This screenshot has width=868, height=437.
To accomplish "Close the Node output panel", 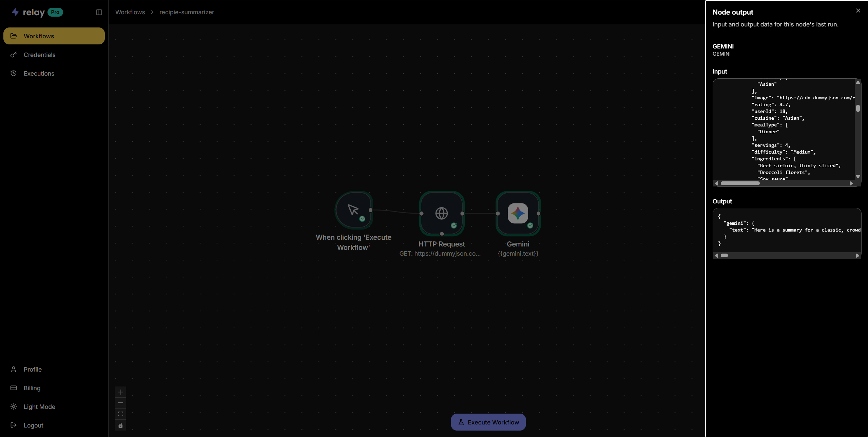I will click(858, 11).
